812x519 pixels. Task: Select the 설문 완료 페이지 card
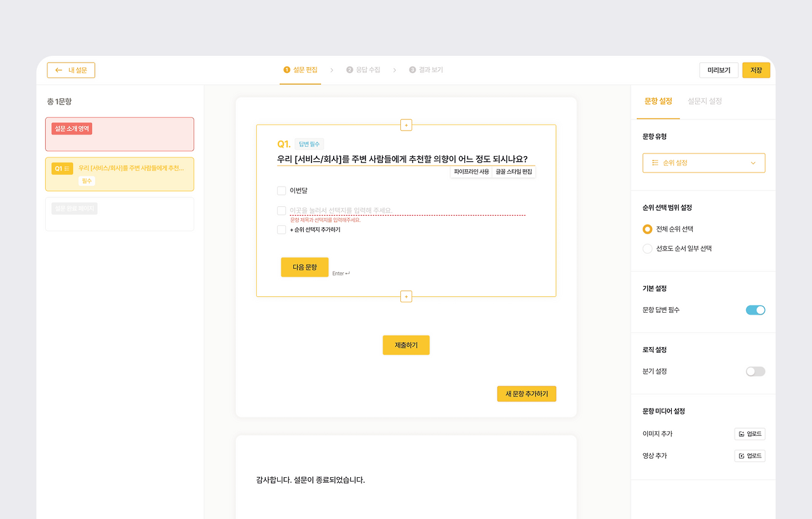(119, 214)
